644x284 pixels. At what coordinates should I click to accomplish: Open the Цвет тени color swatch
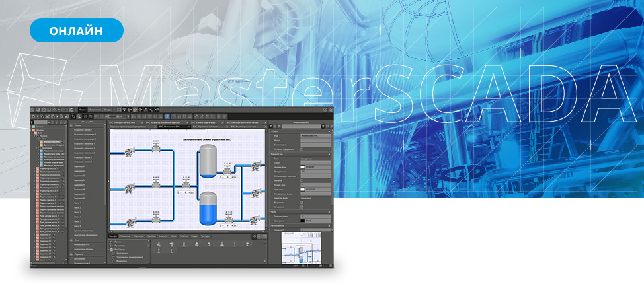pyautogui.click(x=302, y=189)
